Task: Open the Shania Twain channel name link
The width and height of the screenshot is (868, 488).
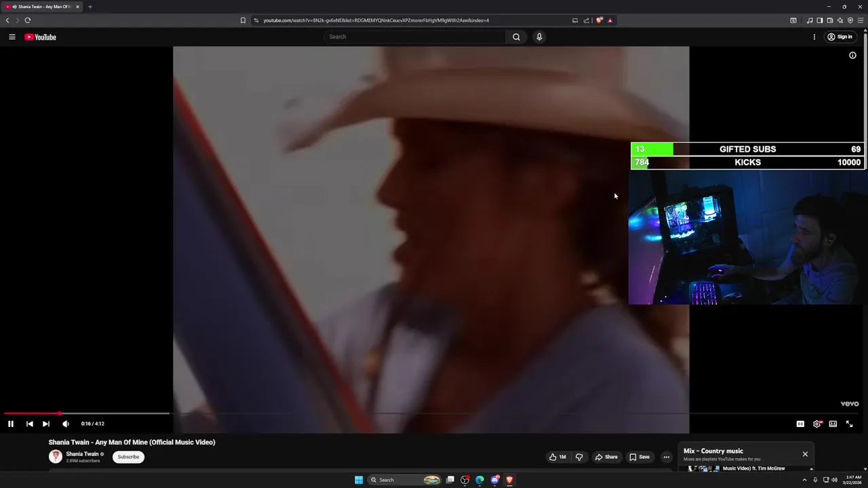Action: tap(82, 454)
